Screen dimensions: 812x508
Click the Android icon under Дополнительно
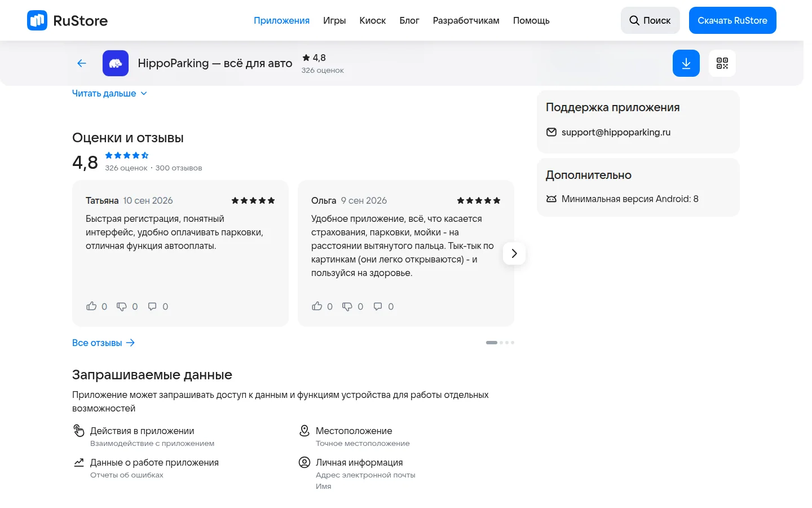(x=551, y=199)
